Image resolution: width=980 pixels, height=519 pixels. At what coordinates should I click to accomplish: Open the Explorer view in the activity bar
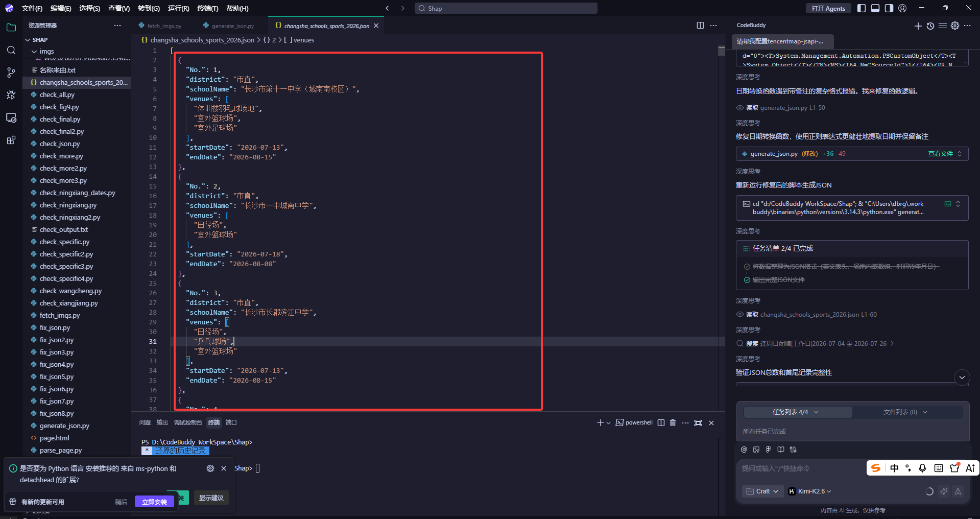(11, 28)
